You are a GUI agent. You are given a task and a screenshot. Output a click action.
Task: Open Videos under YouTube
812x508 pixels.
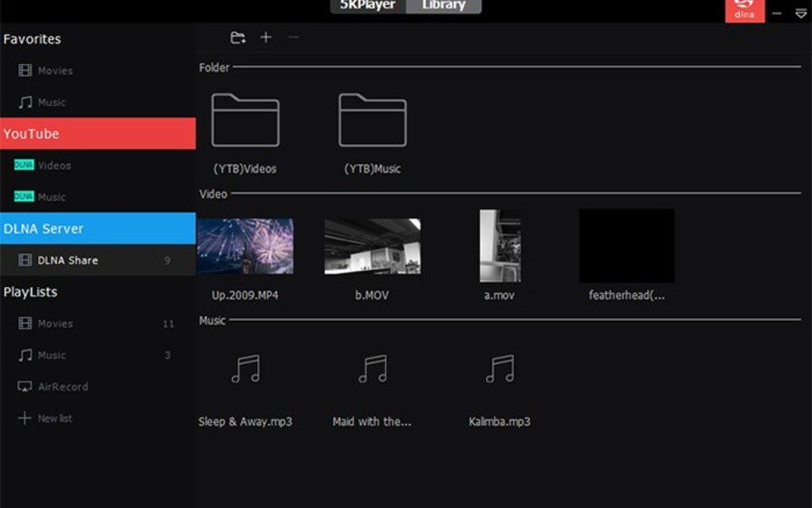[54, 165]
